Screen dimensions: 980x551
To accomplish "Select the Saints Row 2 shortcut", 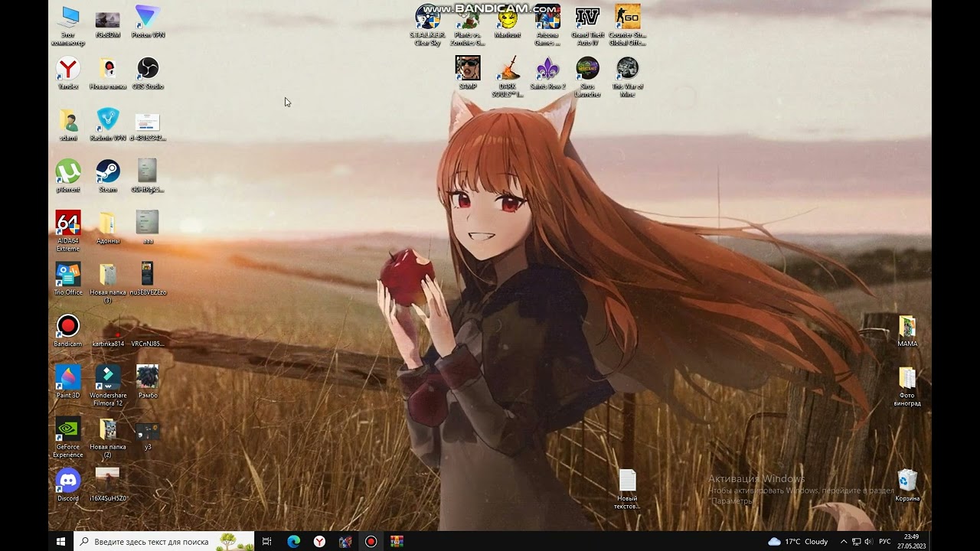I will [x=547, y=73].
